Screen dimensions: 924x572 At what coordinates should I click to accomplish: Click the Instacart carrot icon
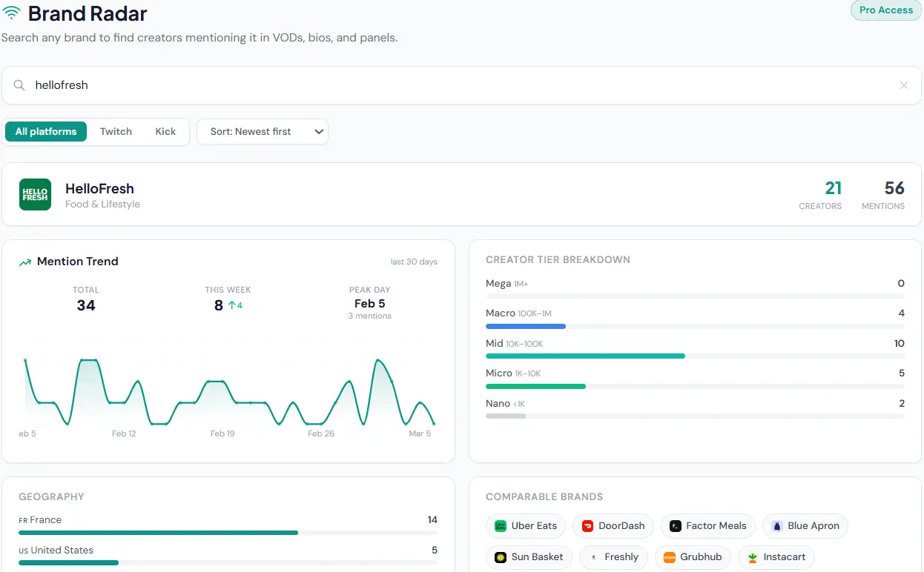(x=754, y=556)
